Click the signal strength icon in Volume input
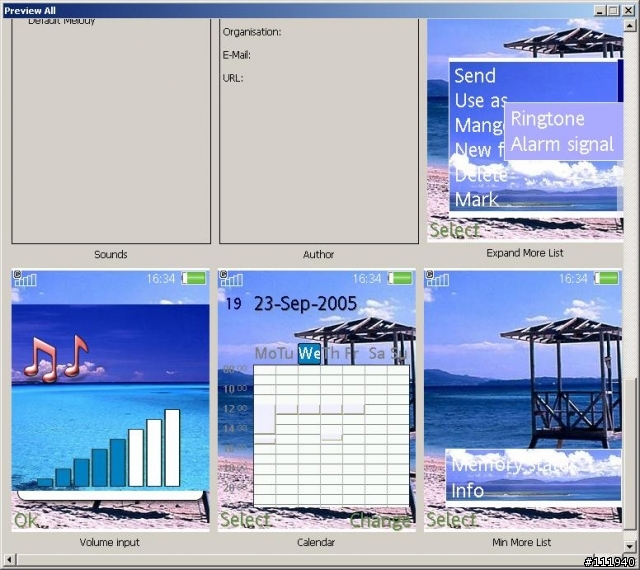 pyautogui.click(x=25, y=278)
